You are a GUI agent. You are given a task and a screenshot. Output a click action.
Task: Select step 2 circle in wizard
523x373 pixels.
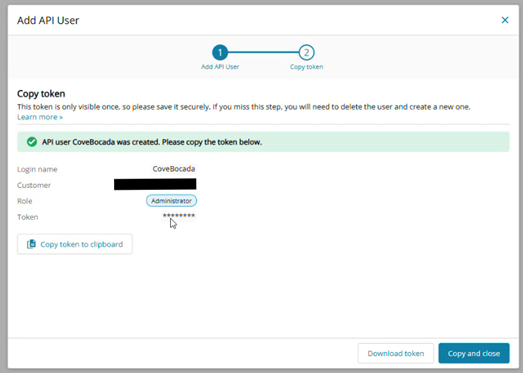point(306,52)
